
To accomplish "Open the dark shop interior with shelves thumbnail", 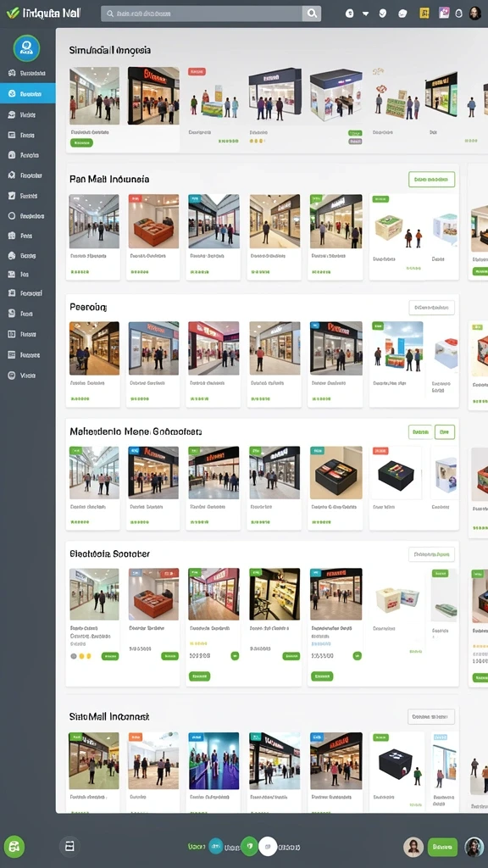I will (274, 594).
